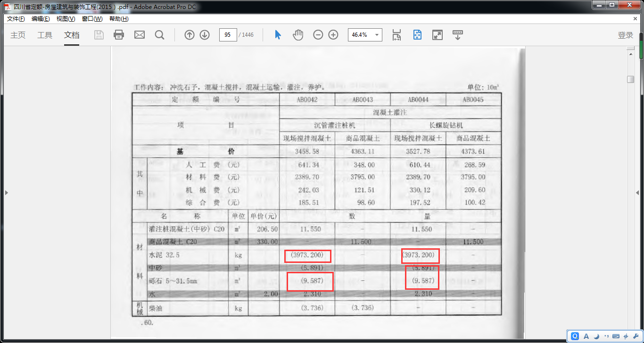Switch to the 工具 tab
The height and width of the screenshot is (343, 644).
[x=45, y=35]
